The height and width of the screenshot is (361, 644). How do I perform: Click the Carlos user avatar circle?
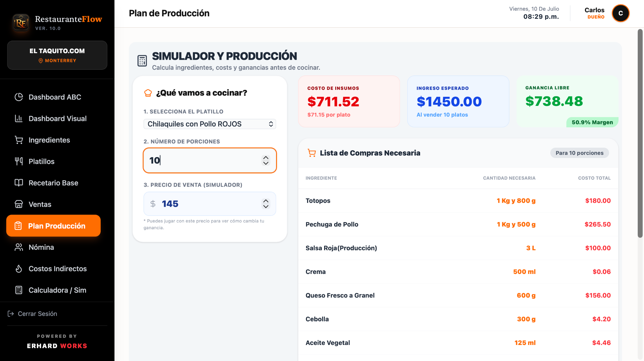coord(620,13)
